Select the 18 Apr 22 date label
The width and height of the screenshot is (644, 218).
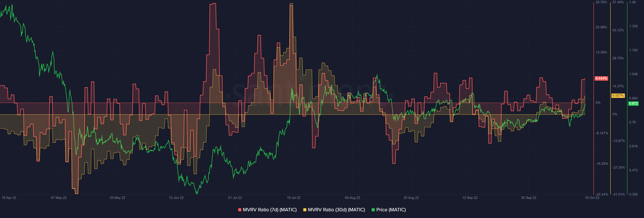9,198
